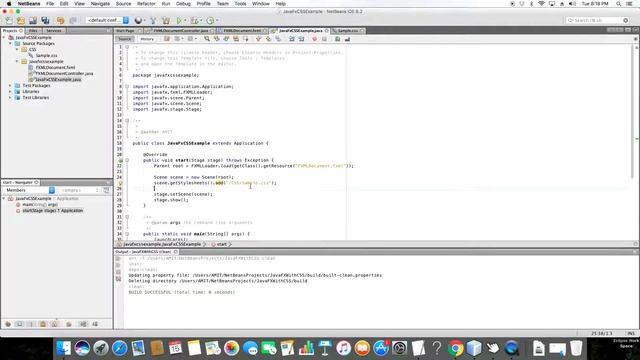Click the Source view button
The image size is (640, 360).
(x=124, y=39)
